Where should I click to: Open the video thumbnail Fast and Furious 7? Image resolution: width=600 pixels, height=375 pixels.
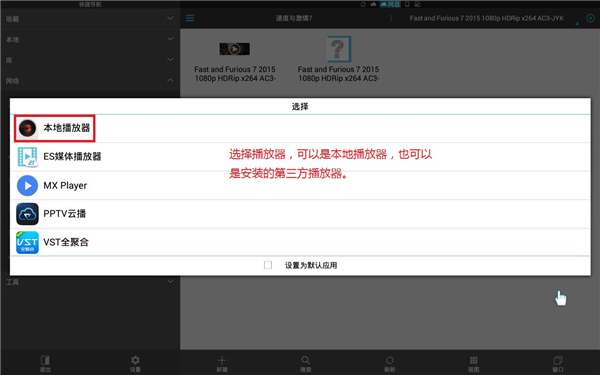235,49
